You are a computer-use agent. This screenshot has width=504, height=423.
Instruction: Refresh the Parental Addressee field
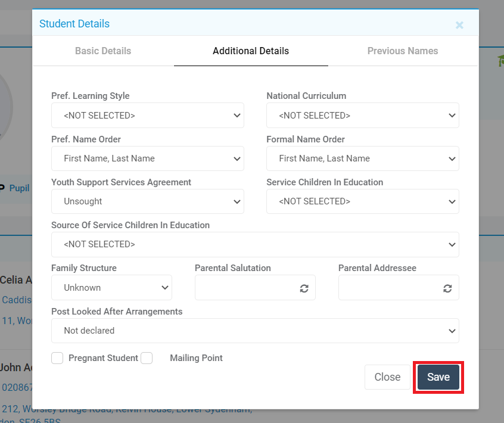tap(447, 288)
